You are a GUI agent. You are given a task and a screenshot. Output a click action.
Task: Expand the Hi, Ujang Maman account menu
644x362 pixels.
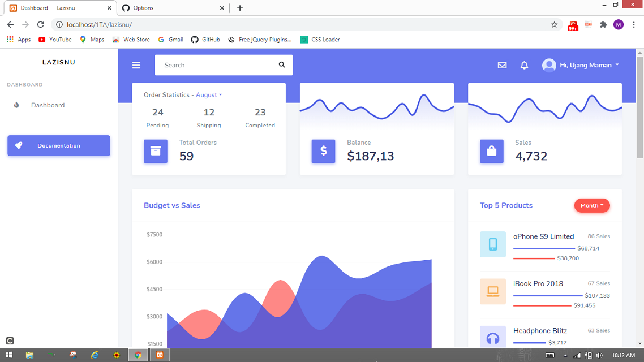tap(581, 64)
